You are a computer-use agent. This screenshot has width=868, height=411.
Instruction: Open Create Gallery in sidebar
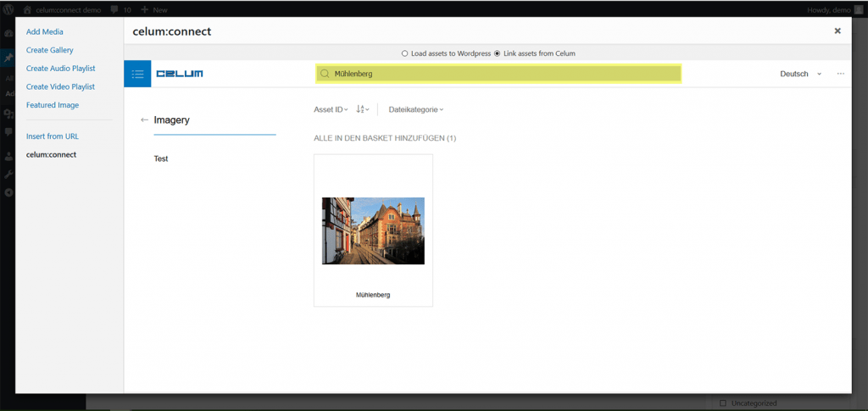49,50
